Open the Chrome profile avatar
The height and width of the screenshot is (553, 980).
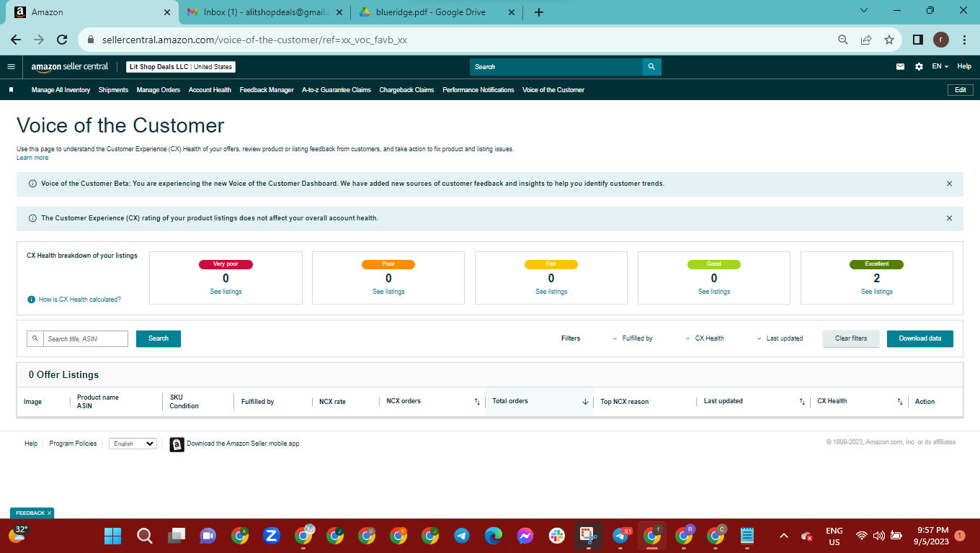pos(941,40)
